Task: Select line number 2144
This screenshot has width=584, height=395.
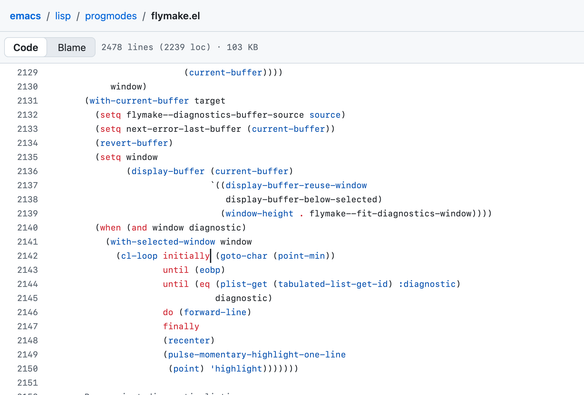Action: click(28, 284)
